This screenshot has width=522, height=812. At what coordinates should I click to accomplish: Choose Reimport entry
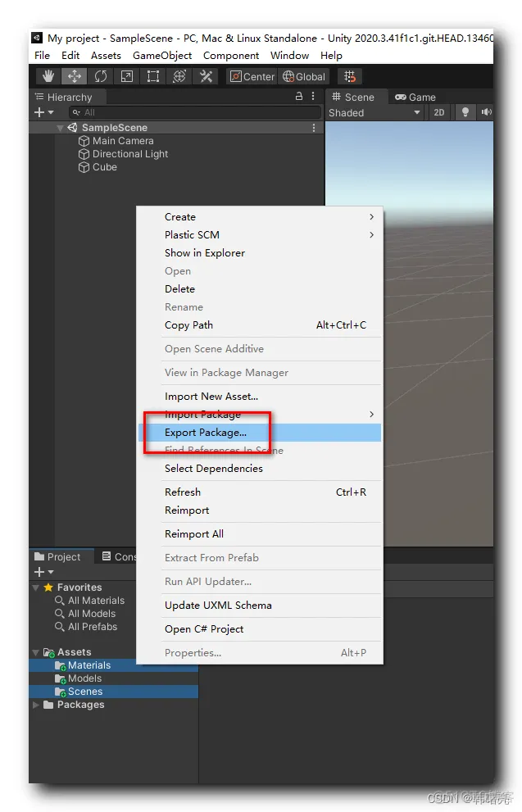[260, 510]
